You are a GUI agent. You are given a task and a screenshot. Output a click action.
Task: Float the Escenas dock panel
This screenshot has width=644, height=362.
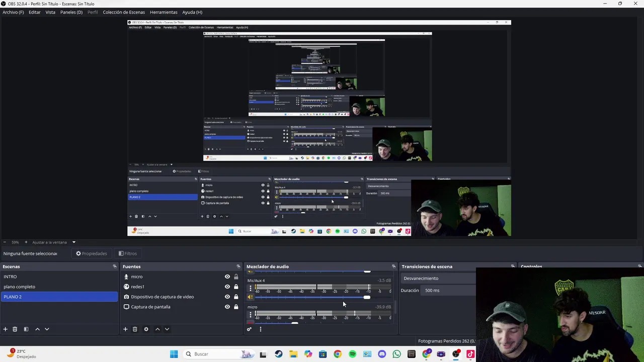pyautogui.click(x=114, y=266)
